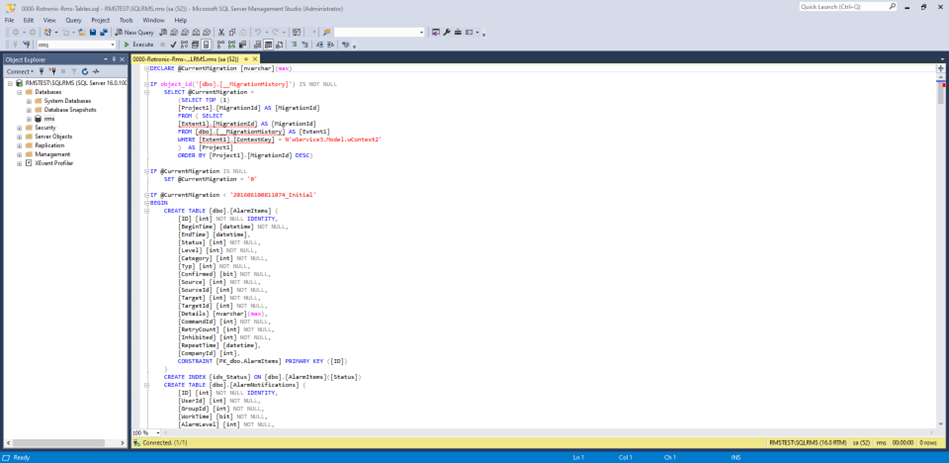Expand the Security folder
Viewport: 949px width, 463px height.
(x=20, y=128)
